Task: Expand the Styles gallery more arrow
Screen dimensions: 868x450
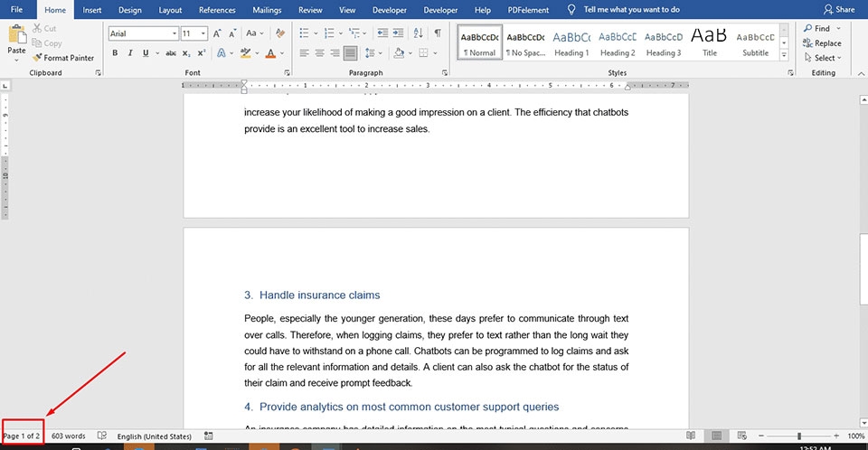Action: [784, 55]
